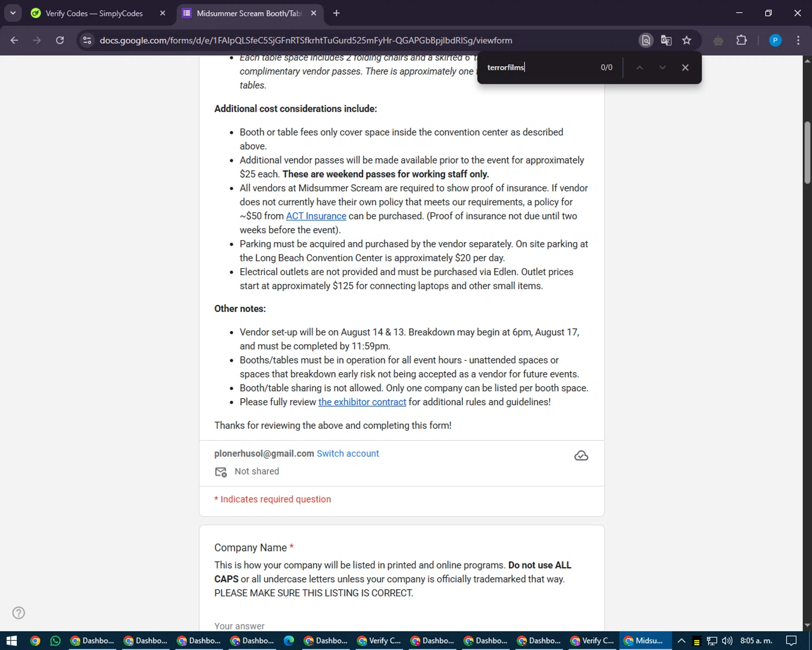Screen dimensions: 812x650
Task: Open the exhibitor contract link
Action: 362,402
